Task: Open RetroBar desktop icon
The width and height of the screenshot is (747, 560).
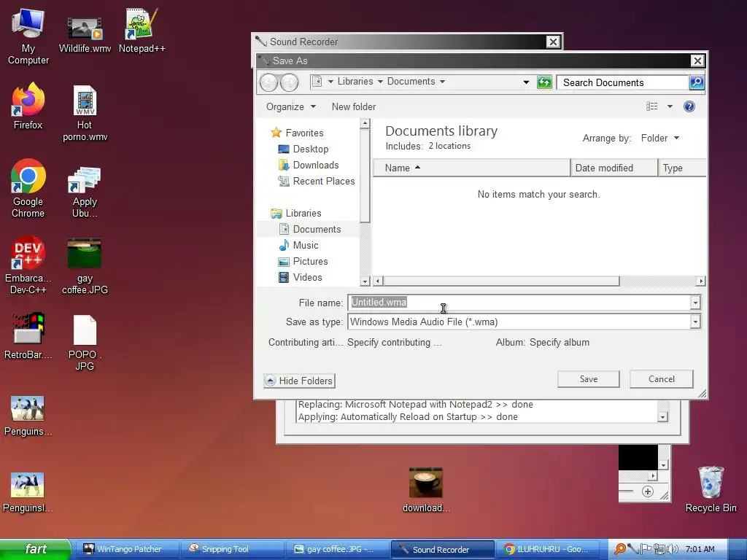Action: pyautogui.click(x=28, y=335)
